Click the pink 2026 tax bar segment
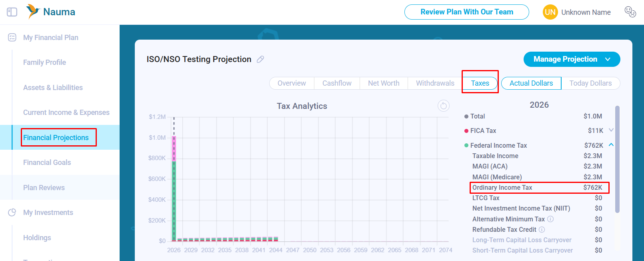This screenshot has height=261, width=644. [x=174, y=149]
